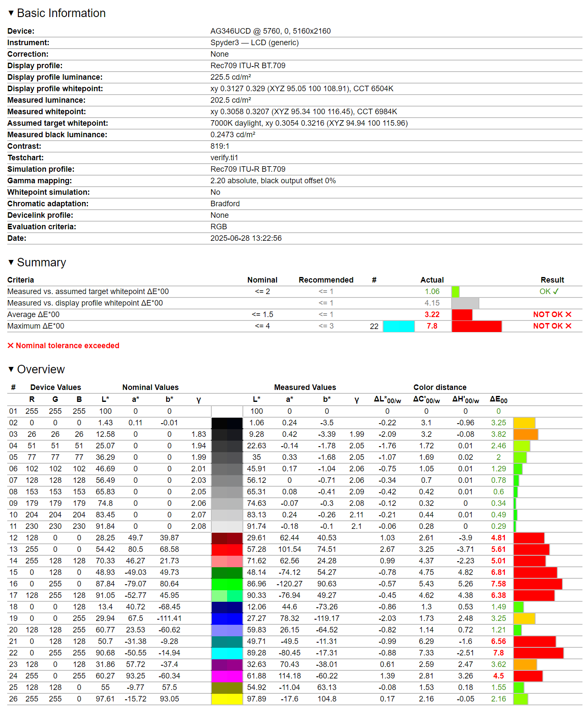Click the red X before Nominal tolerance exceeded
This screenshot has height=710, width=588.
coord(11,346)
